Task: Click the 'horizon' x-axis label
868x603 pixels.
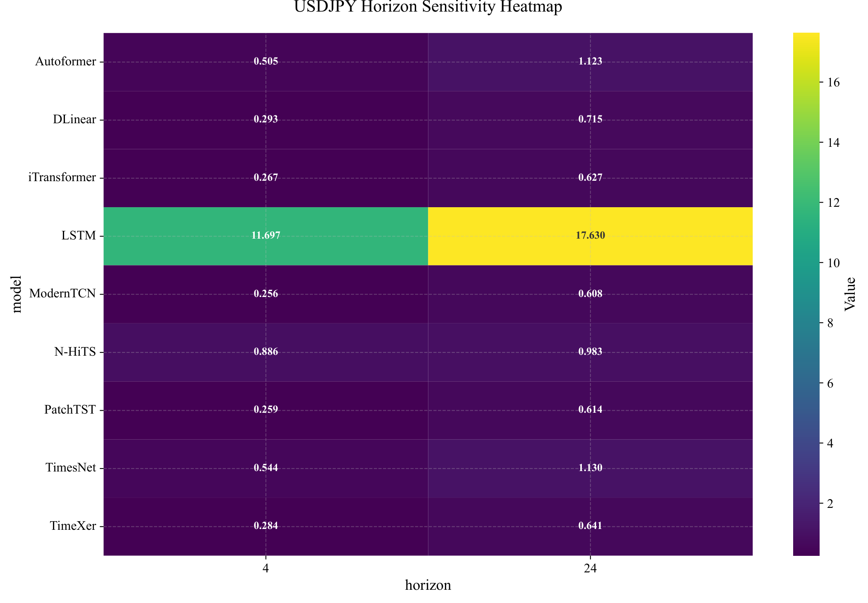Action: [428, 585]
